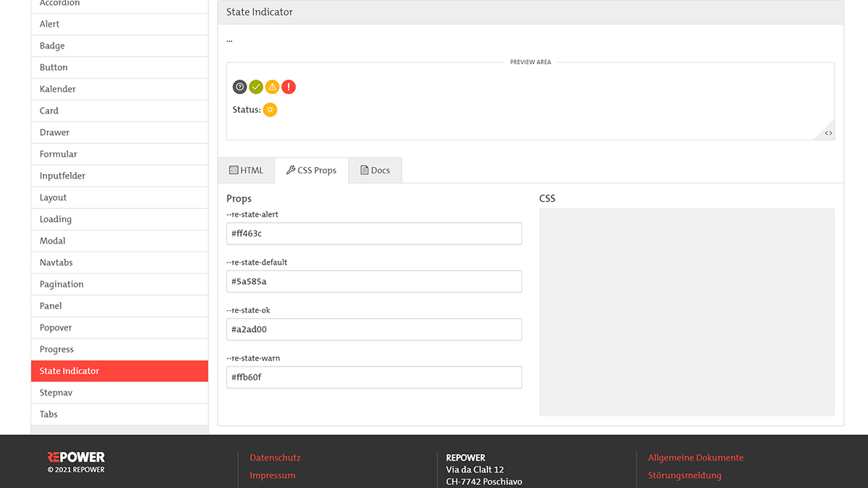This screenshot has height=488, width=868.
Task: Click the REPOWER logo in the footer
Action: (75, 456)
